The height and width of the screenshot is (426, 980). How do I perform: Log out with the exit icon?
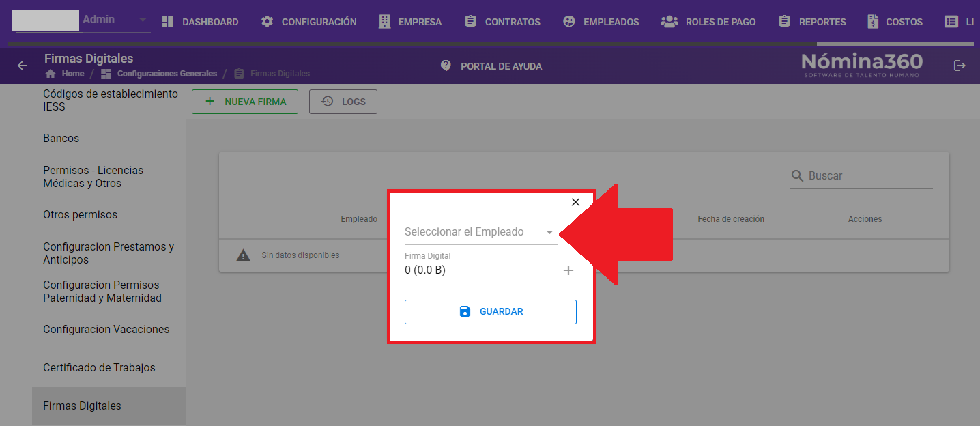click(x=960, y=66)
